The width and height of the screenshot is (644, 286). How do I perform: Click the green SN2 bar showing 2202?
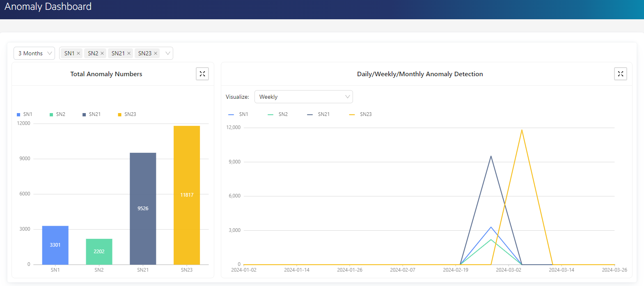[99, 251]
